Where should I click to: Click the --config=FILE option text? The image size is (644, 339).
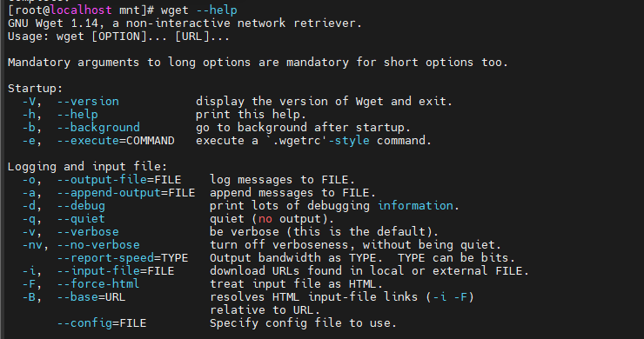coord(102,323)
